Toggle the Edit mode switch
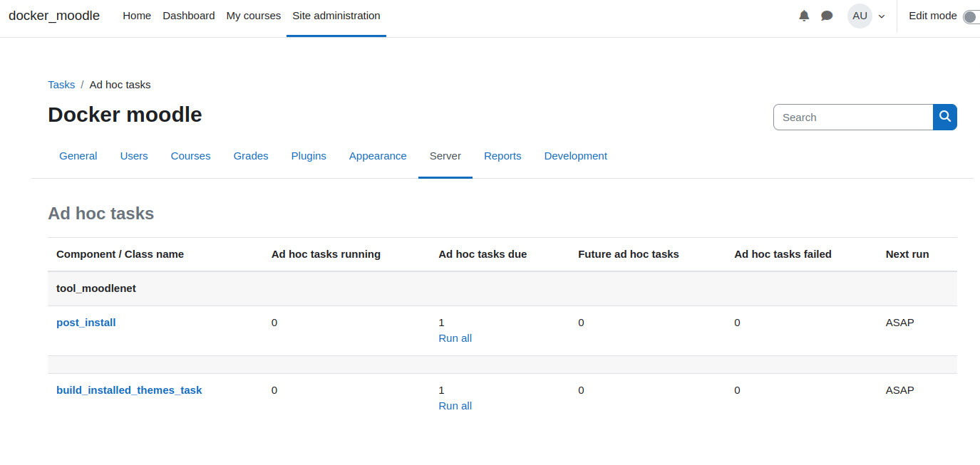Viewport: 980px width, 465px height. point(971,16)
